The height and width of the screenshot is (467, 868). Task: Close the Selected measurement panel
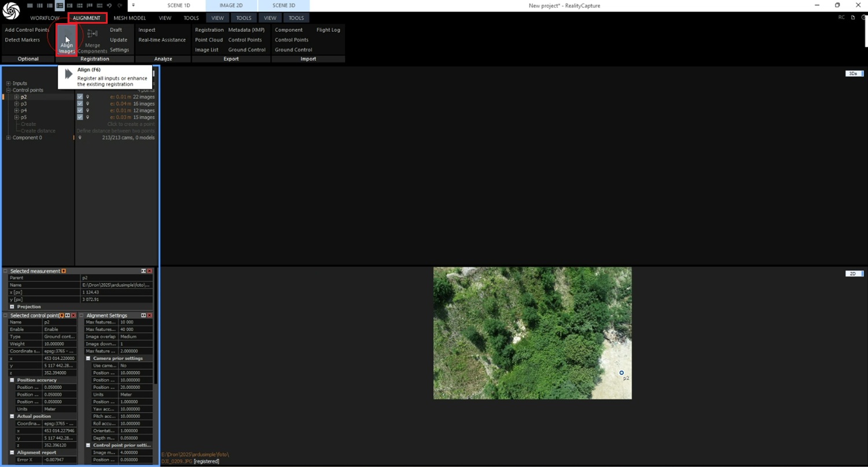[150, 271]
